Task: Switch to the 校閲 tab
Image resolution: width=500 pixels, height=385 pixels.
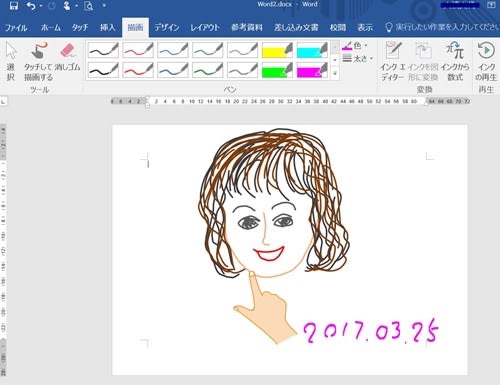Action: [x=338, y=27]
